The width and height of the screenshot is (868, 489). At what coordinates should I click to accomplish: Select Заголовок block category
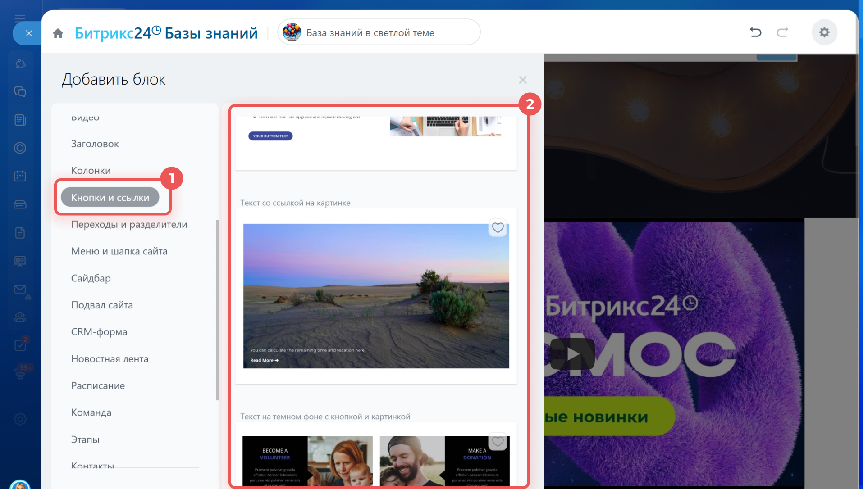coord(95,144)
